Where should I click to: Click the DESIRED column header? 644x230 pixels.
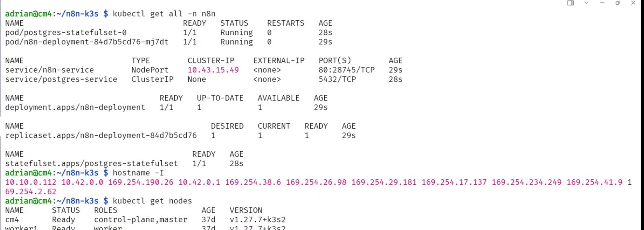click(x=227, y=126)
